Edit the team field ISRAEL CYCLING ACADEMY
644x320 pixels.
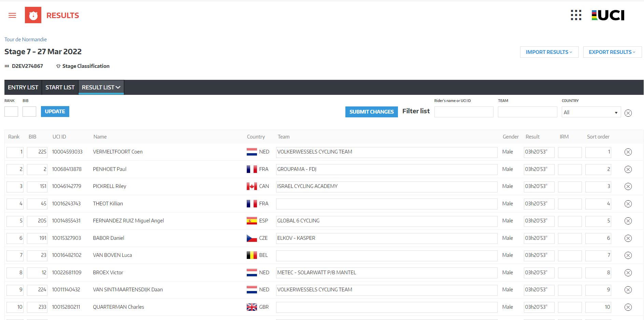click(x=387, y=187)
